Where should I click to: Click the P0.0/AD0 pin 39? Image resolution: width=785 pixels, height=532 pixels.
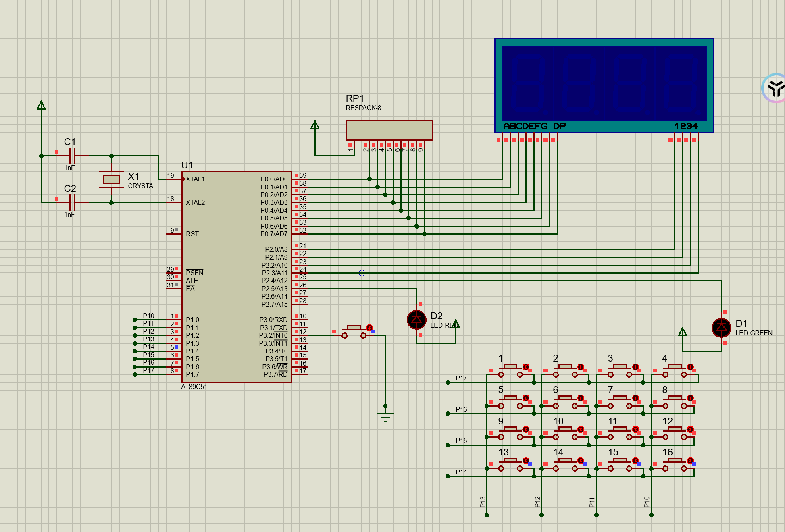coord(299,179)
